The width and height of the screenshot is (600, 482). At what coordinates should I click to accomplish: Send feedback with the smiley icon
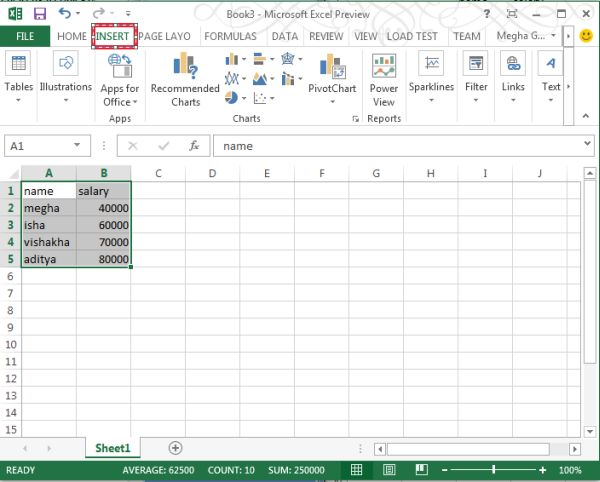pyautogui.click(x=586, y=36)
